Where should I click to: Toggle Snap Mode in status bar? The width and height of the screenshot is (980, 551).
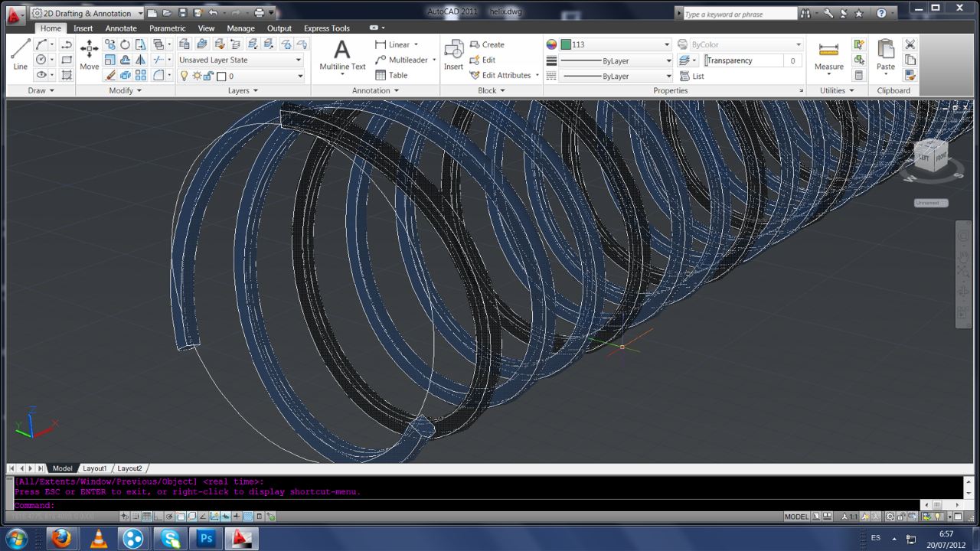(x=136, y=517)
